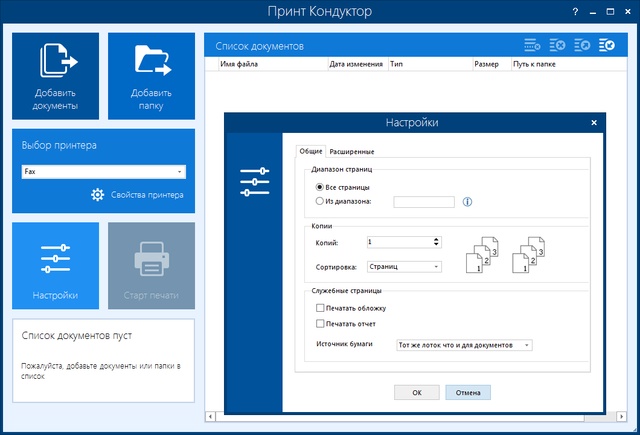640x435 pixels.
Task: Click the list icon with down-left arrow
Action: point(606,46)
